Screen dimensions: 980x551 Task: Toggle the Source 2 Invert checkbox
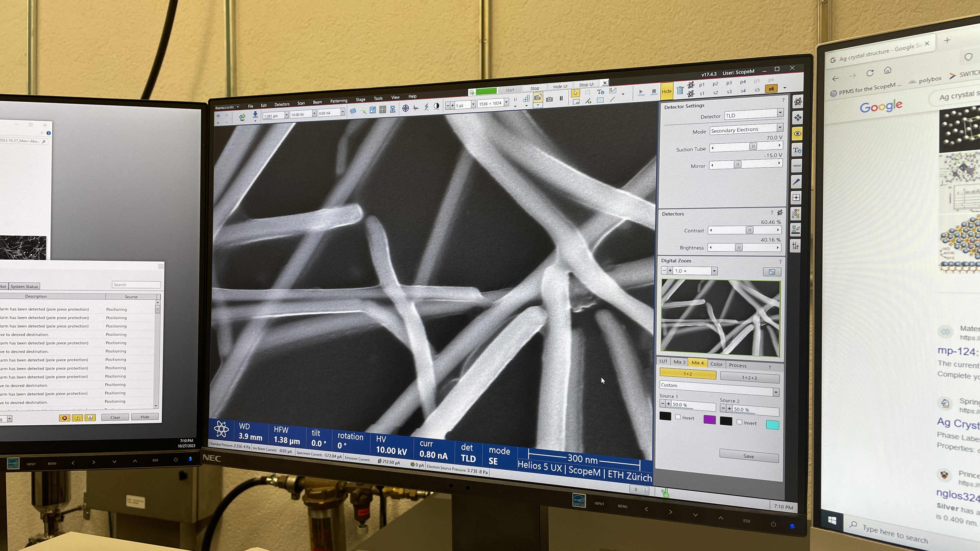(740, 422)
